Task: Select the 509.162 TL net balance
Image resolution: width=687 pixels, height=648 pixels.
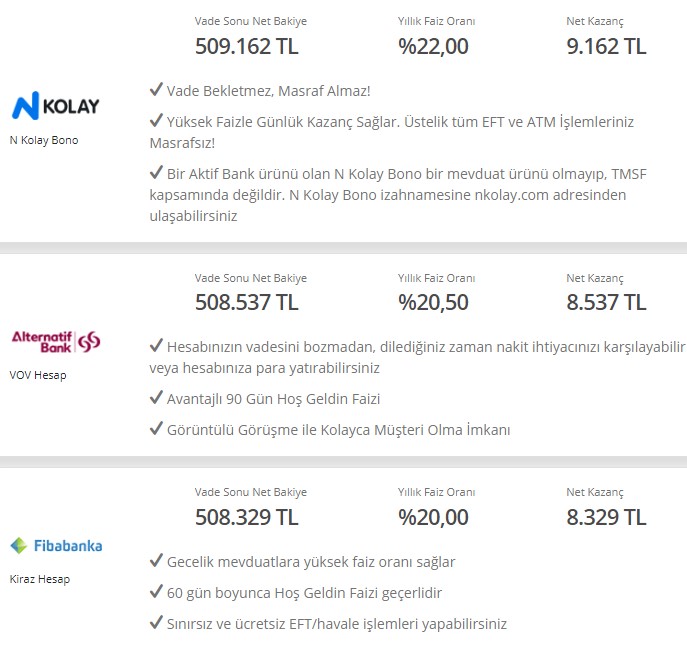Action: (x=247, y=46)
